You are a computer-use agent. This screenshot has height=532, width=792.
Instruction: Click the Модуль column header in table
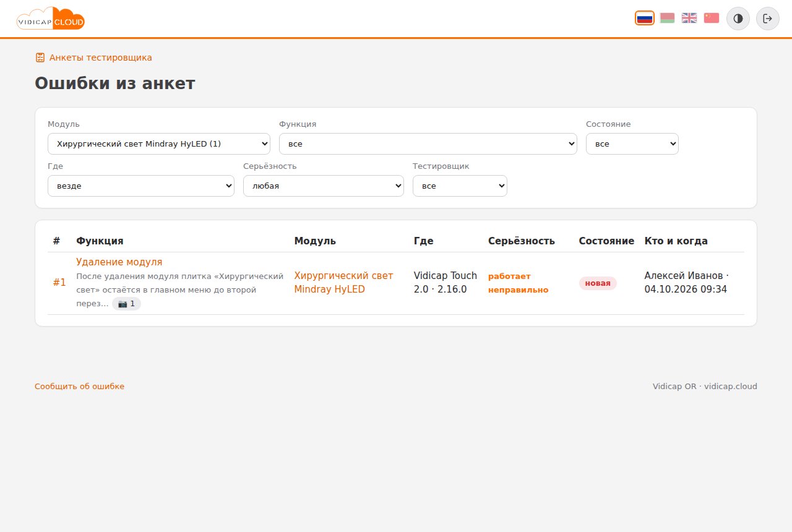click(x=315, y=241)
